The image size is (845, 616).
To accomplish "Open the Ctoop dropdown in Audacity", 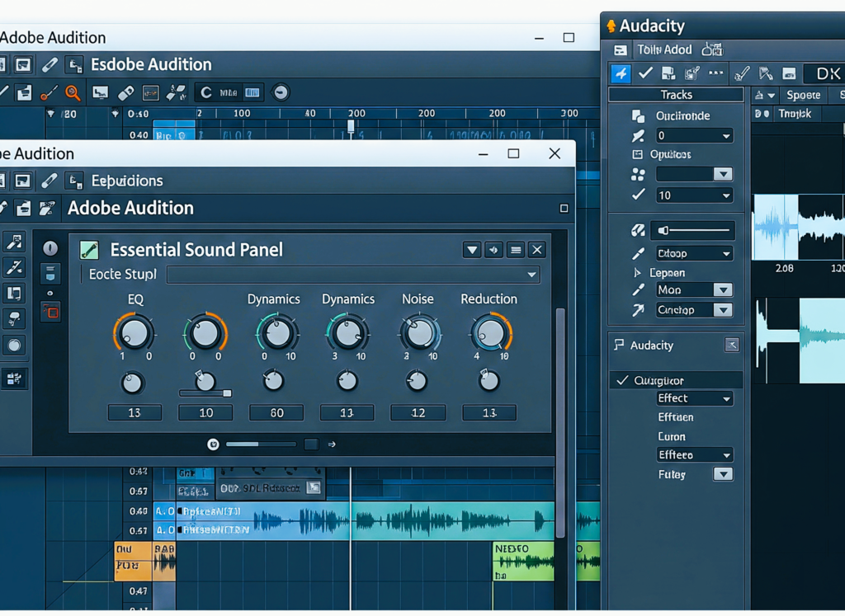I will pyautogui.click(x=694, y=253).
